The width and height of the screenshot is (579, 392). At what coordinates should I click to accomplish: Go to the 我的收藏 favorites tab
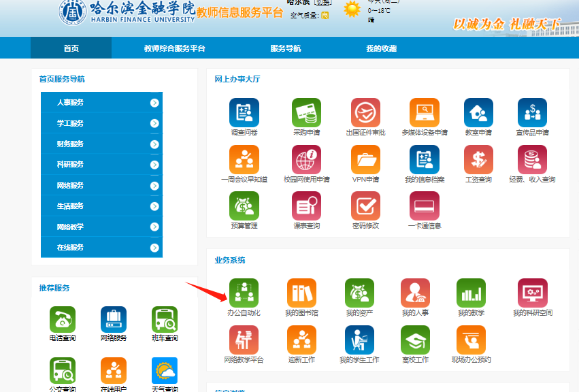(x=381, y=48)
